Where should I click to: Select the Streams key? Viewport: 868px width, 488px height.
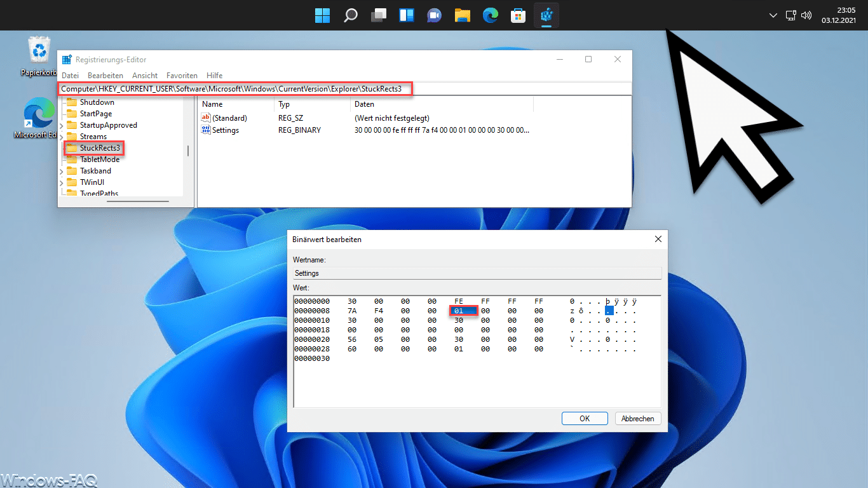tap(93, 137)
